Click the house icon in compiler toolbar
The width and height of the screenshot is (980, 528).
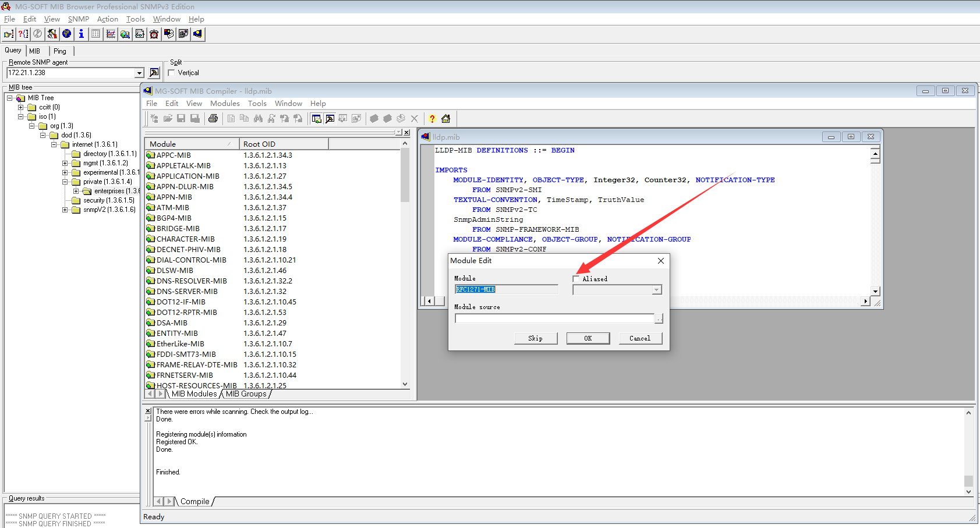click(x=446, y=119)
